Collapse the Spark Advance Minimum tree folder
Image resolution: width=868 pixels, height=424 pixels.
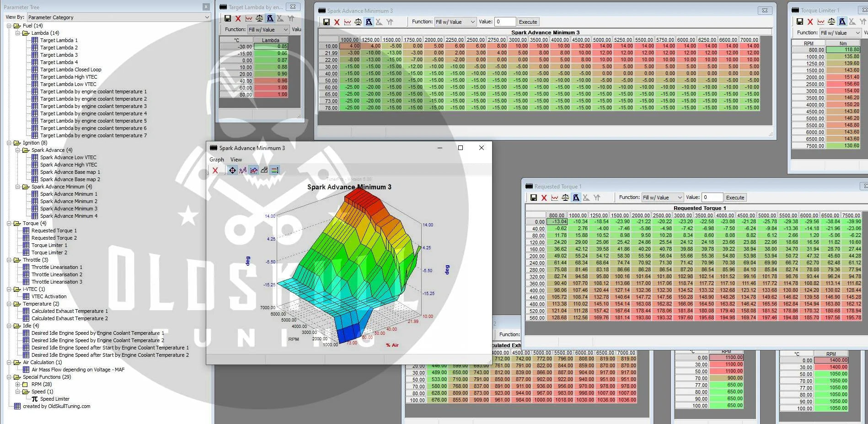(18, 187)
